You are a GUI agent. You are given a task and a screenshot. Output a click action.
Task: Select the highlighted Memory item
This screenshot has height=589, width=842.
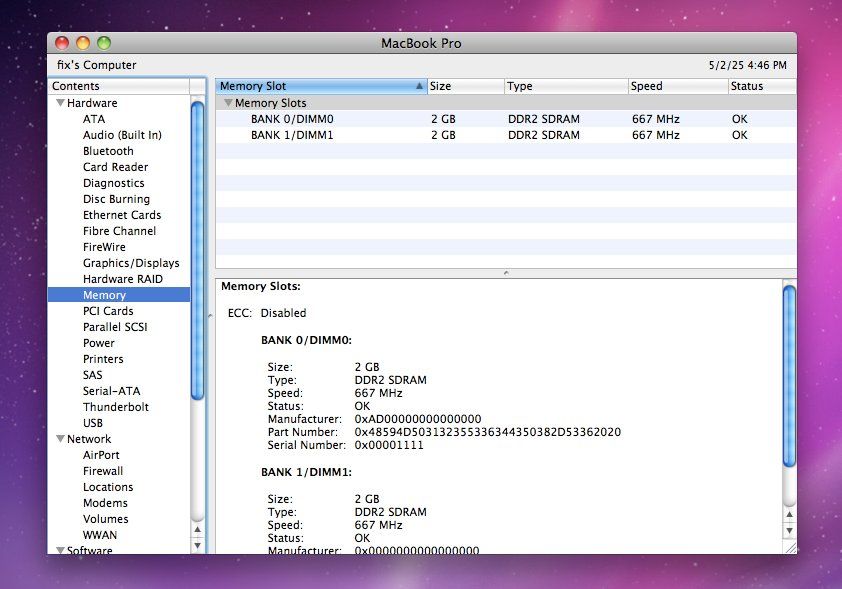119,295
